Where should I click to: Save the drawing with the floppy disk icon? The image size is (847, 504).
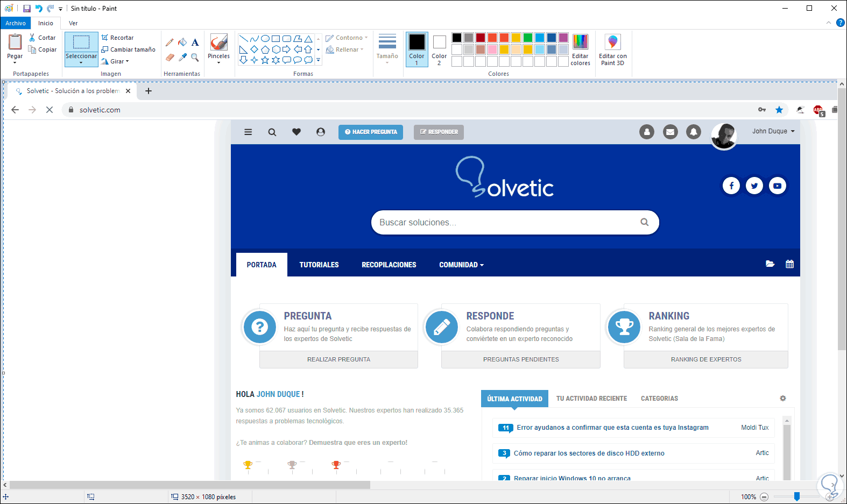tap(27, 9)
